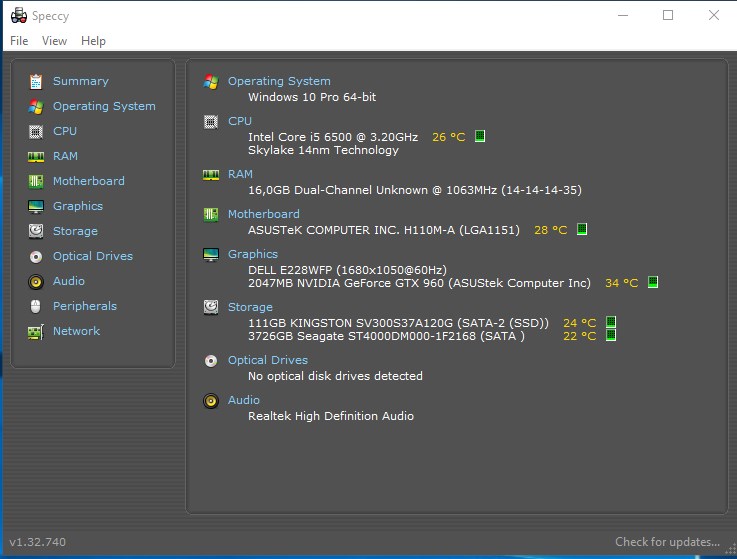Select Operating System in the sidebar

[104, 106]
